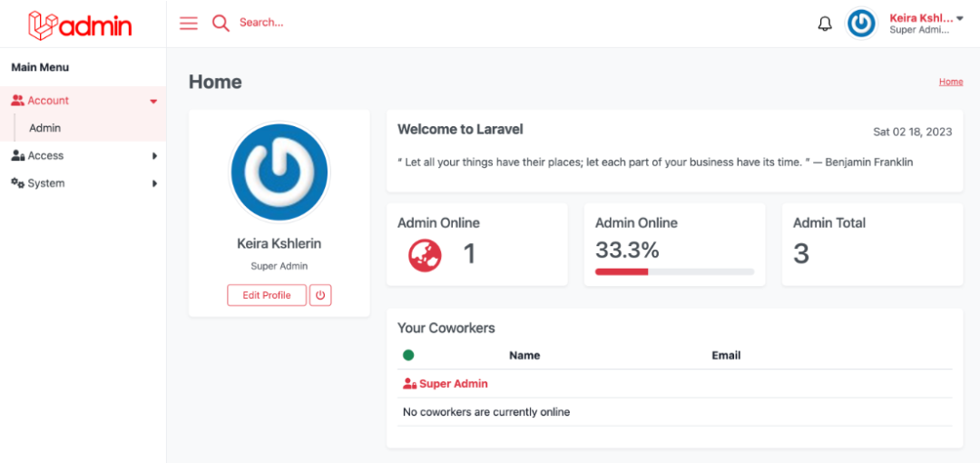Open the Keira Kshl... user dropdown

click(926, 24)
